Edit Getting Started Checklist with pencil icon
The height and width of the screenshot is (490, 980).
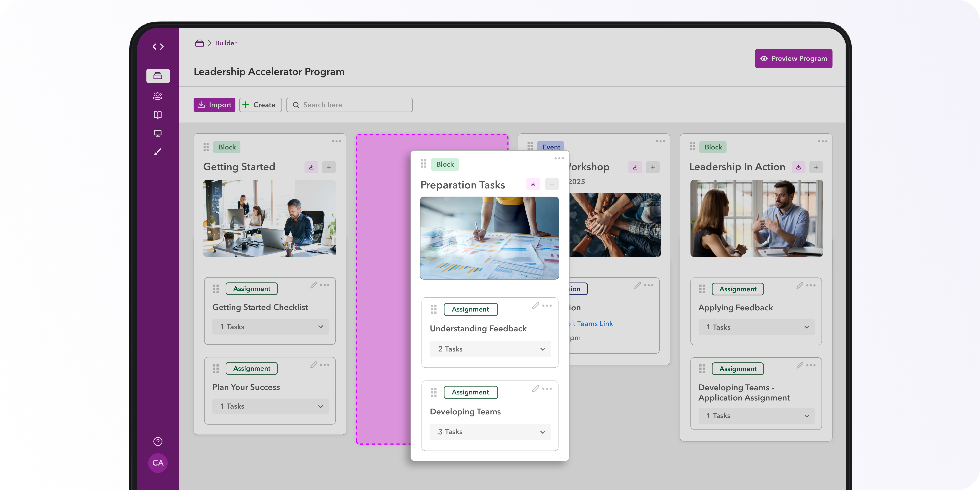(x=313, y=285)
